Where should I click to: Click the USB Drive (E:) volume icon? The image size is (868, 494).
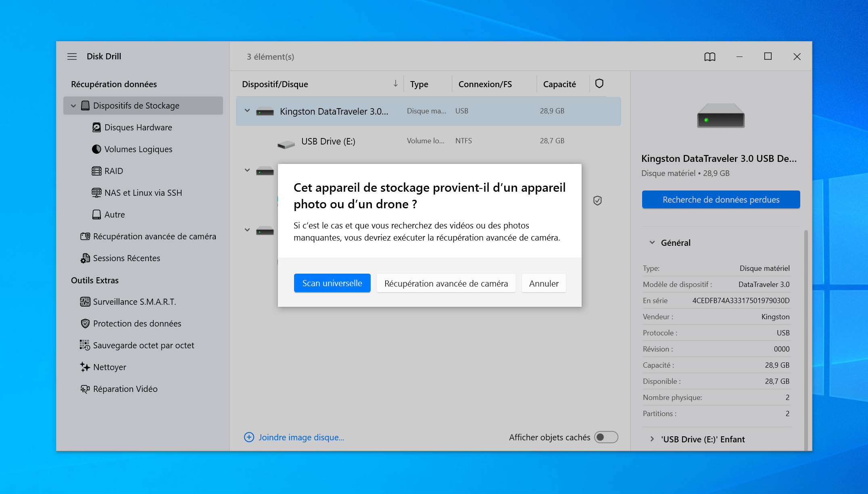point(286,144)
